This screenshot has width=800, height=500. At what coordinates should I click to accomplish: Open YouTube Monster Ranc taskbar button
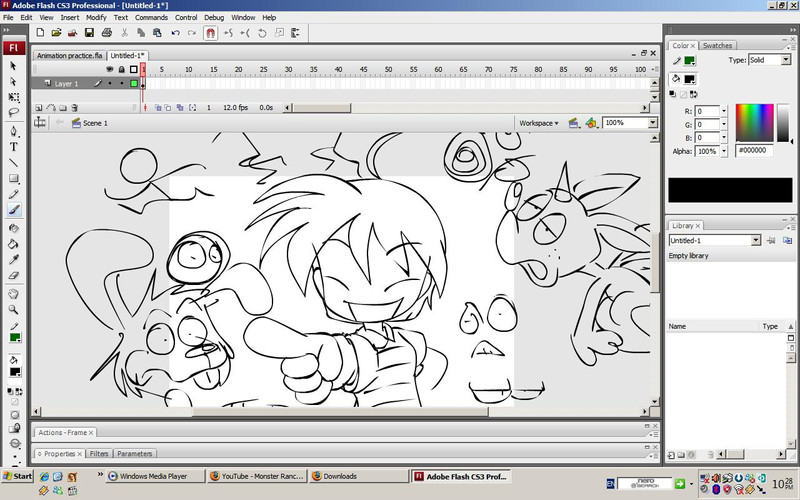coord(258,476)
